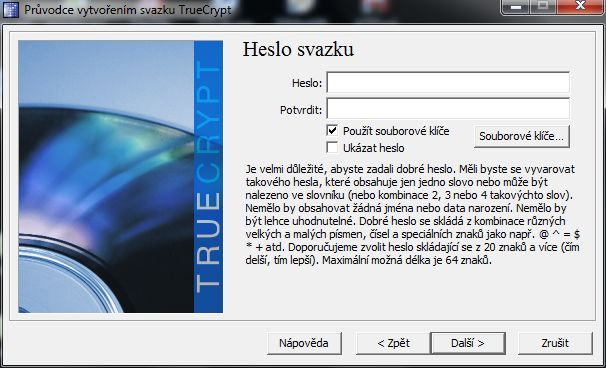Click the Heslo password field
The width and height of the screenshot is (606, 368).
click(x=448, y=82)
